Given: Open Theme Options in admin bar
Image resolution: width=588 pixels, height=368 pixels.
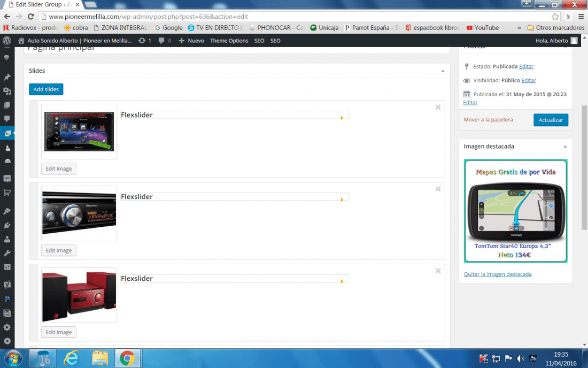Looking at the screenshot, I should 229,41.
